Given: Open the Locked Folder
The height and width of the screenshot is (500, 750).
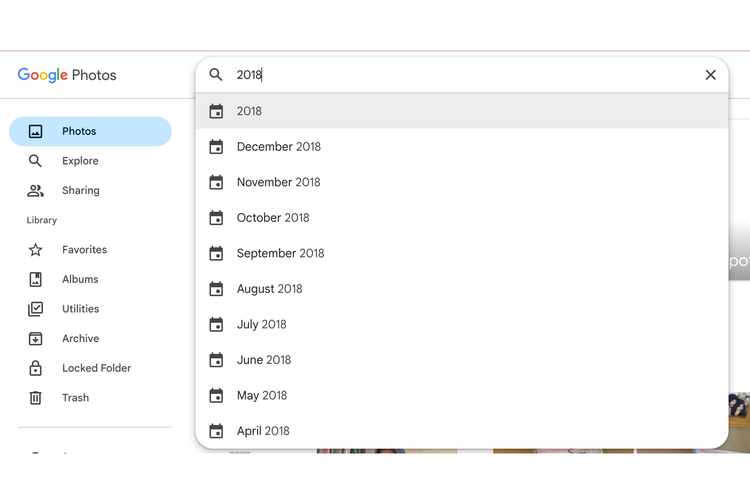Looking at the screenshot, I should pos(96,368).
